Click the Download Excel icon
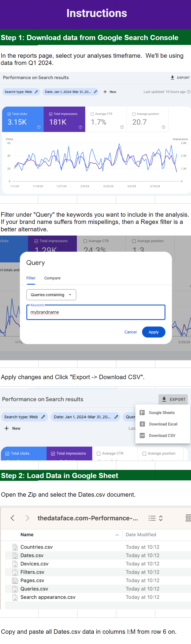 (142, 424)
